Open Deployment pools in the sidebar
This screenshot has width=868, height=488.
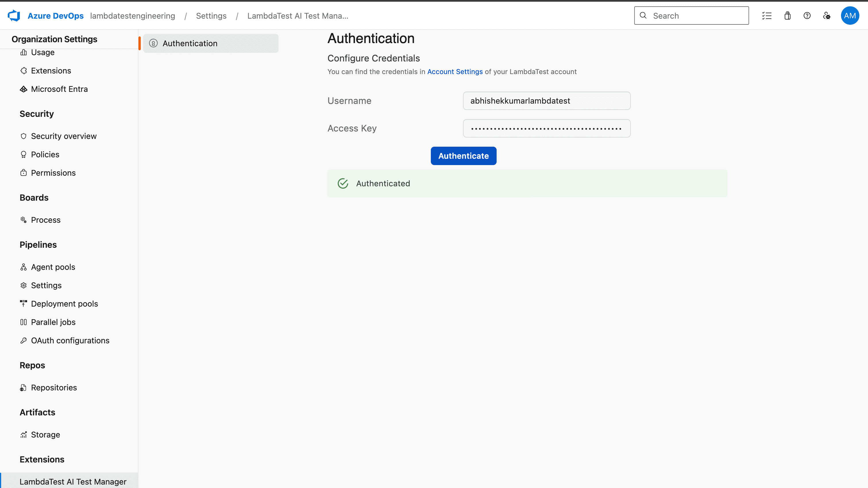(64, 303)
